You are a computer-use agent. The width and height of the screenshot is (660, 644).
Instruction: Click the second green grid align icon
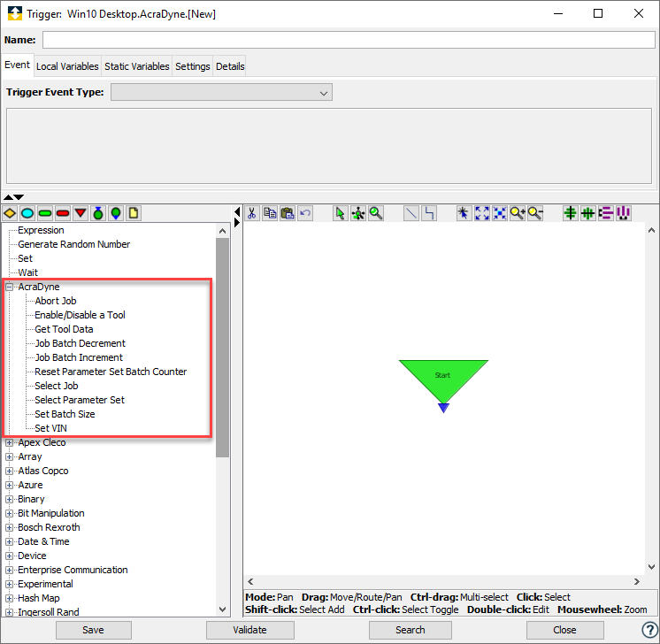coord(588,213)
